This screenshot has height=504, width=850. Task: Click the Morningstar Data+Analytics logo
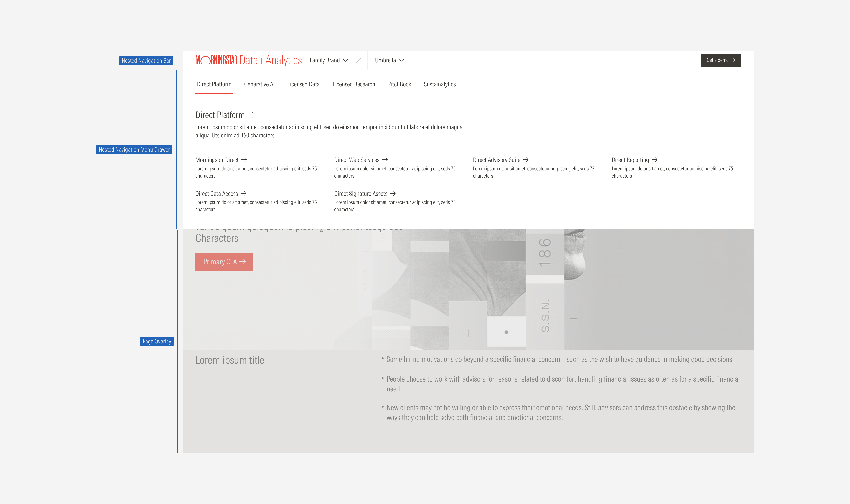(x=248, y=60)
